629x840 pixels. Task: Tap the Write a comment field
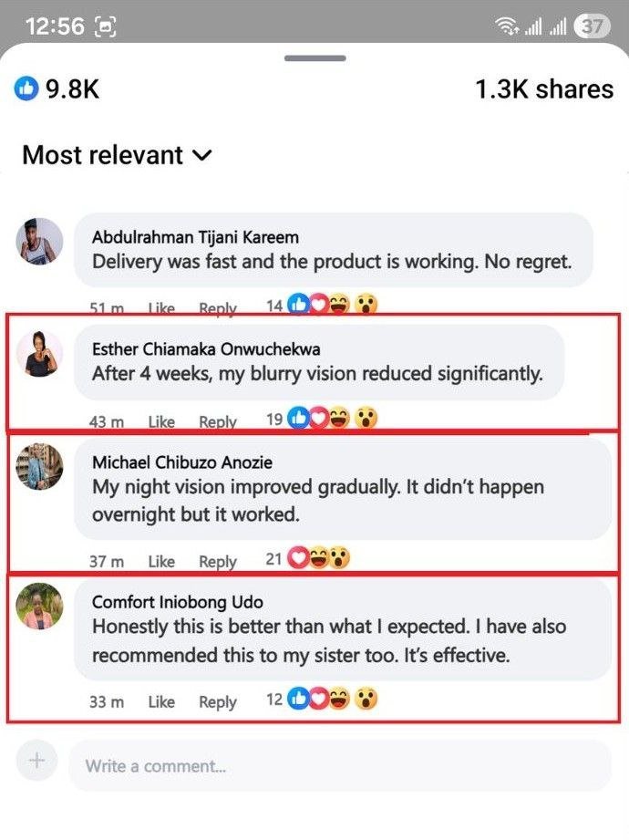[x=339, y=766]
